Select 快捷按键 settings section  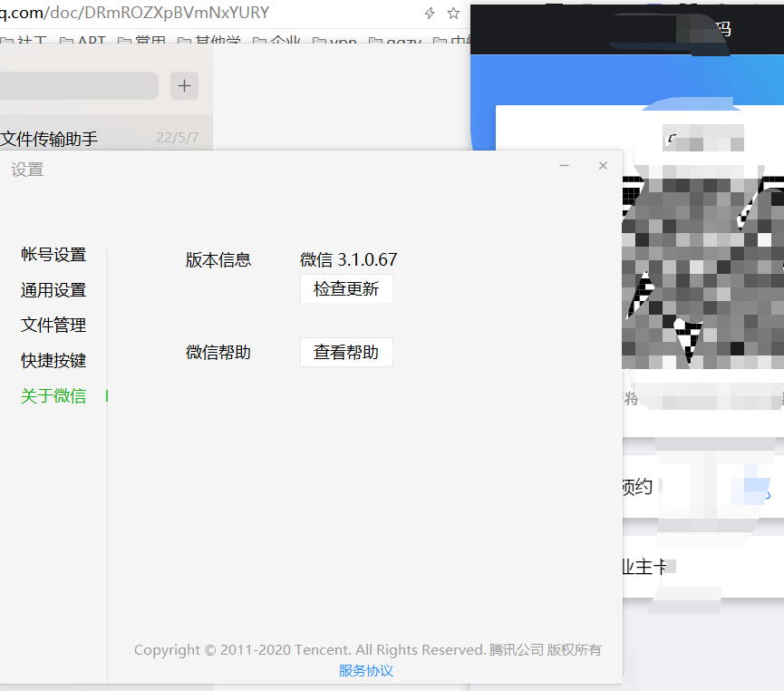click(53, 360)
